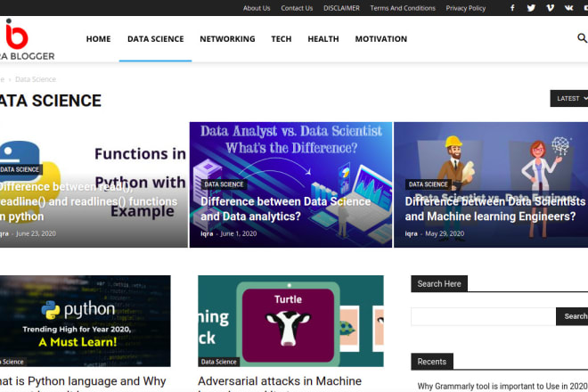The width and height of the screenshot is (588, 392).
Task: Click date June 1, 2020
Action: [x=239, y=233]
